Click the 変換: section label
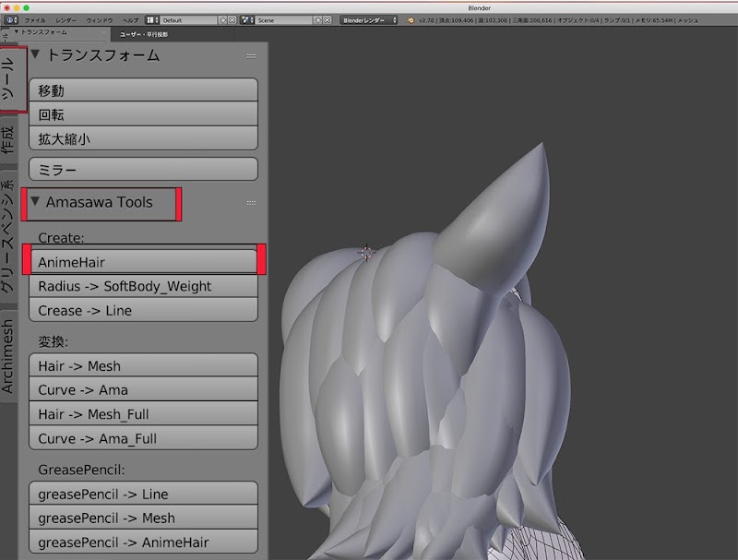Screen dimensions: 738x560 53,341
